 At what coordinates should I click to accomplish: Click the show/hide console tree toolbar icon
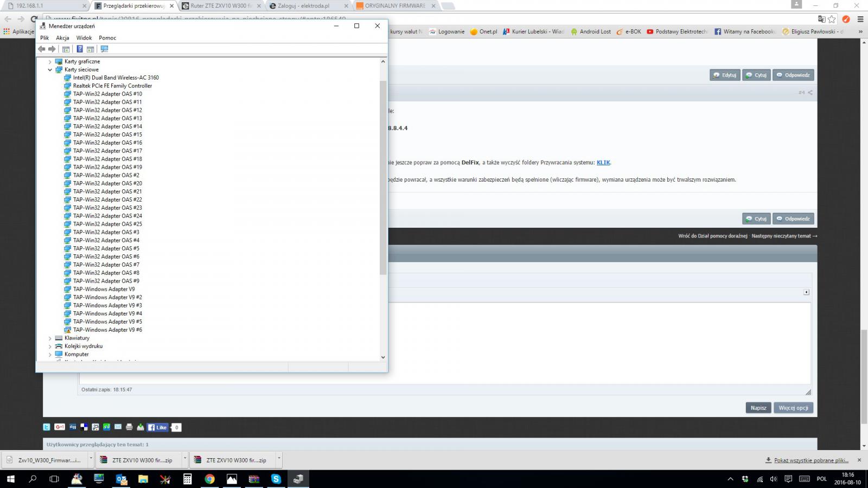coord(66,49)
